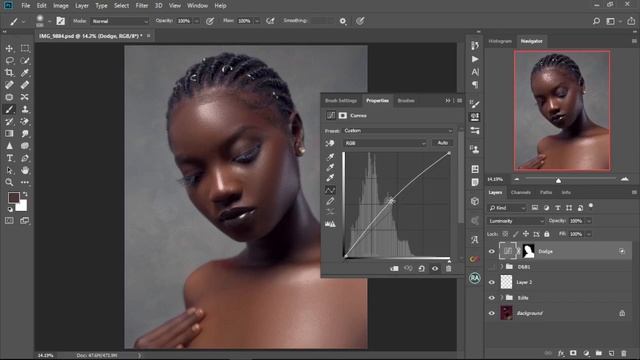Image resolution: width=640 pixels, height=360 pixels.
Task: Toggle the layer filter on/off switch
Action: coord(591,206)
